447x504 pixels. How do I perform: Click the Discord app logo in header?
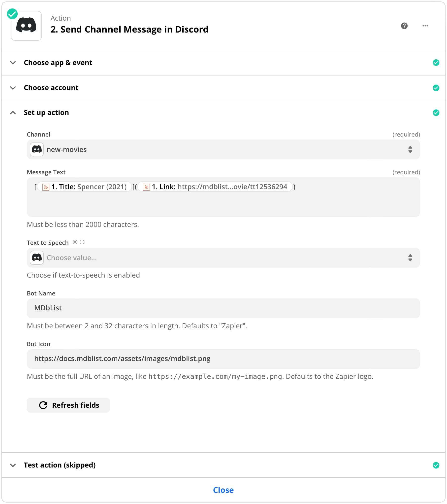click(x=26, y=26)
